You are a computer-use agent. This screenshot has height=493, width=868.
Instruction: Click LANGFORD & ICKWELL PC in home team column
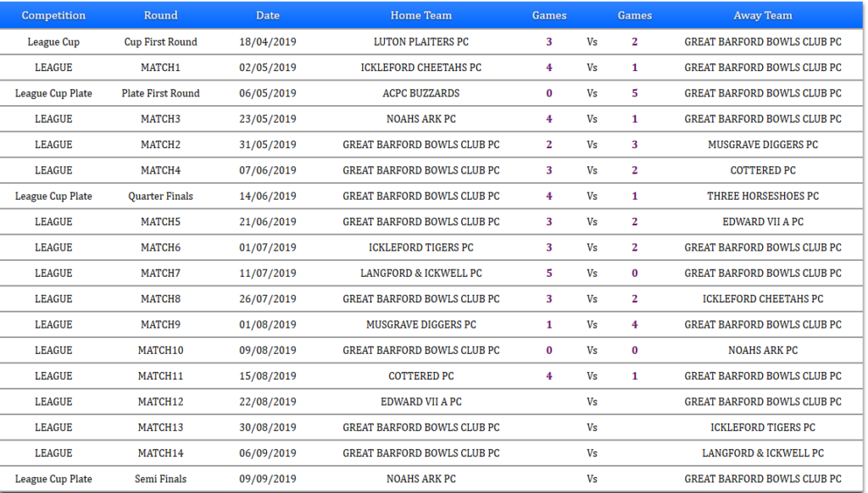[420, 274]
